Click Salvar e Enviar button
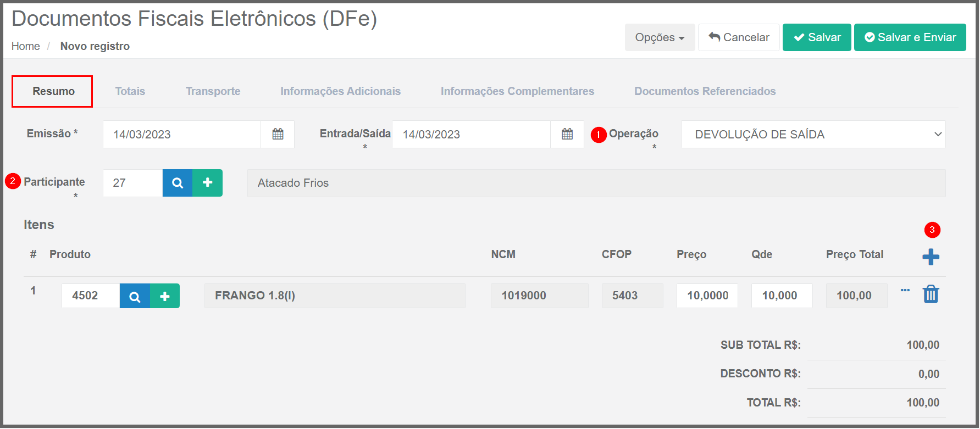 (x=910, y=37)
